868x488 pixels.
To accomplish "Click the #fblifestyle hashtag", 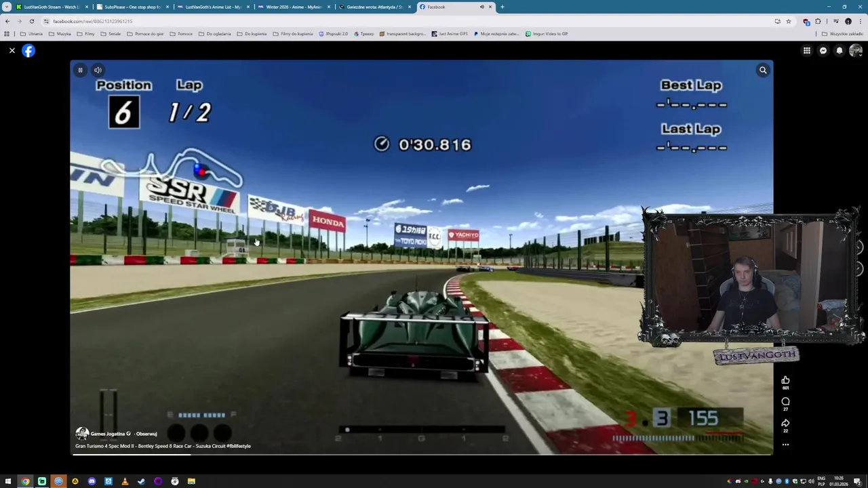I will tap(239, 446).
